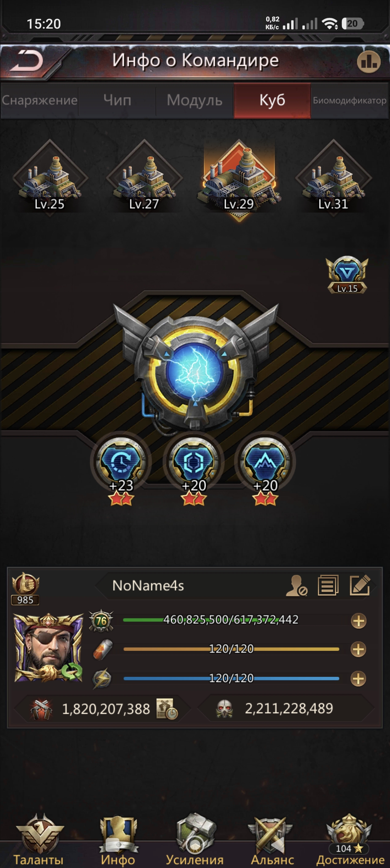Tap the back arrow icon
390x868 pixels.
26,61
